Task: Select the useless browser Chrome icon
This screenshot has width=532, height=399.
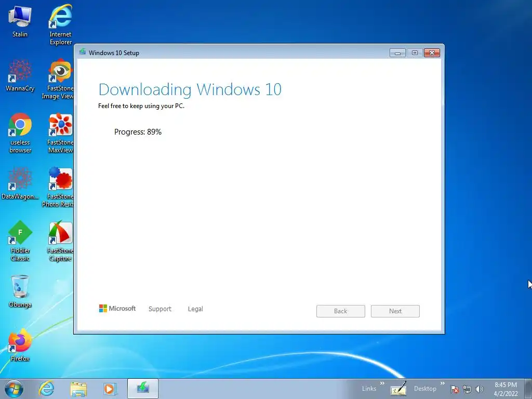Action: tap(20, 134)
